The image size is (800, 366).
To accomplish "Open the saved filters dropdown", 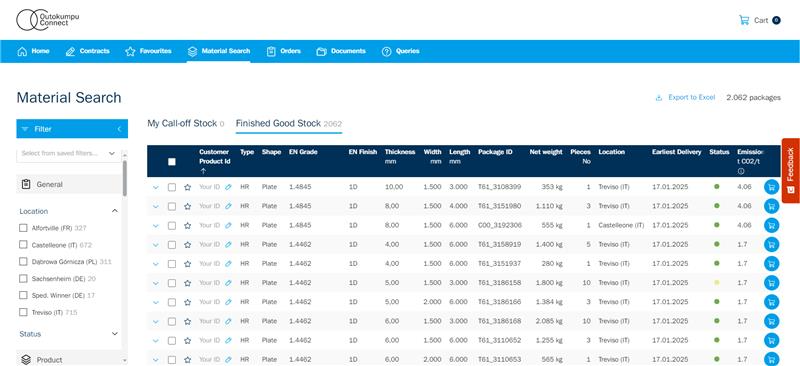I will [x=69, y=153].
